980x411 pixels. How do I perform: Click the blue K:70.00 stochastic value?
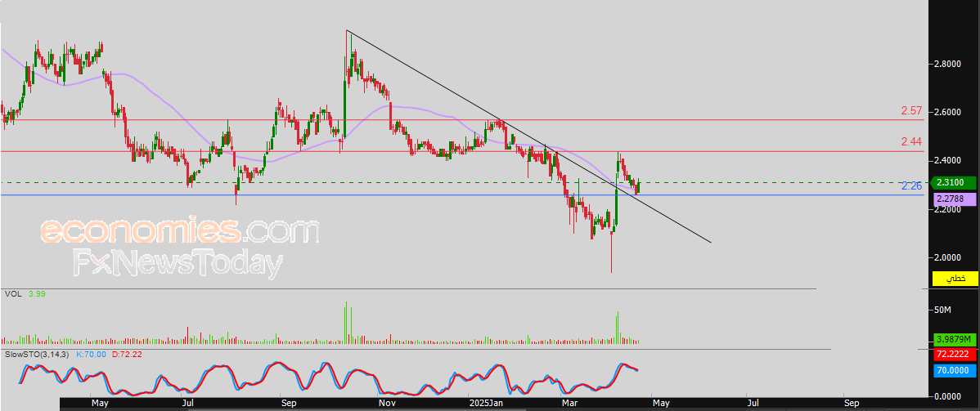92,354
